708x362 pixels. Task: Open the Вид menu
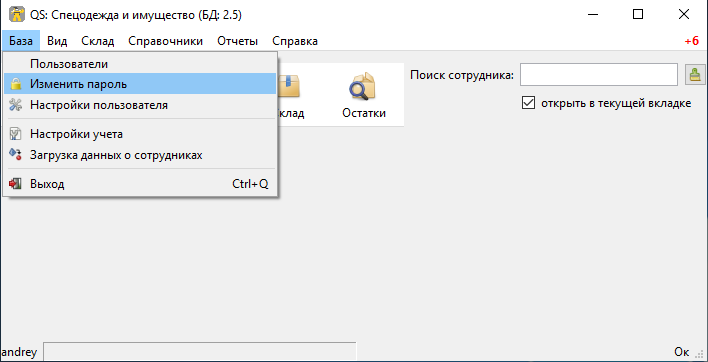pyautogui.click(x=57, y=41)
